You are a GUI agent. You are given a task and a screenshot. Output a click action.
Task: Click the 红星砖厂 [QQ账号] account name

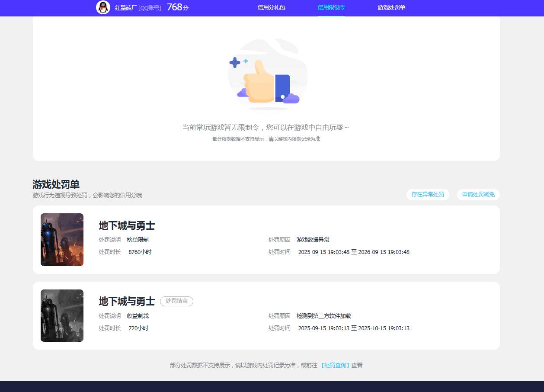coord(138,7)
